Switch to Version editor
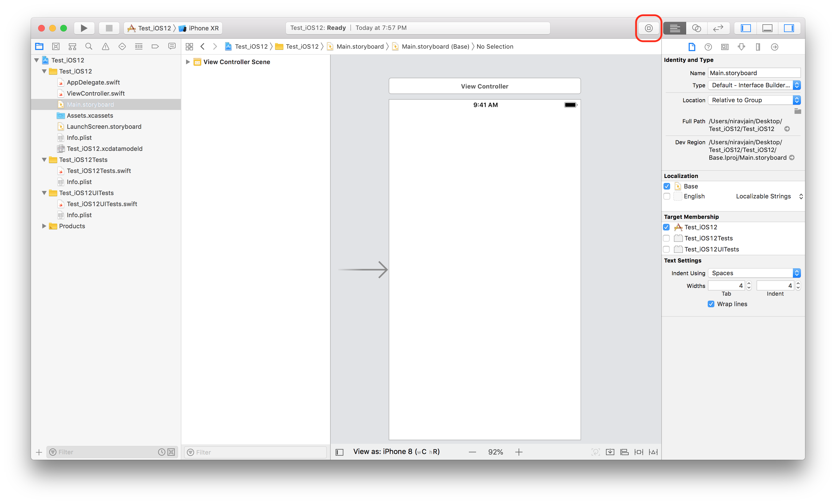 (718, 28)
